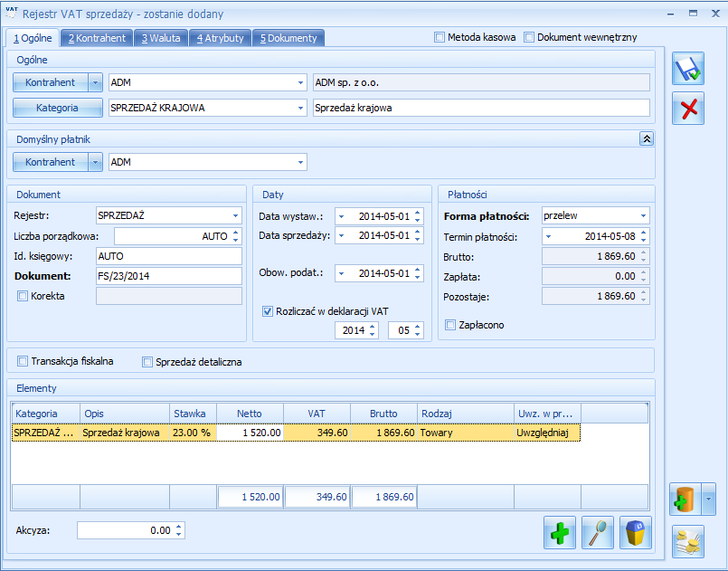This screenshot has height=571, width=728.
Task: Click the Dokument field FS/23/2014
Action: (169, 276)
